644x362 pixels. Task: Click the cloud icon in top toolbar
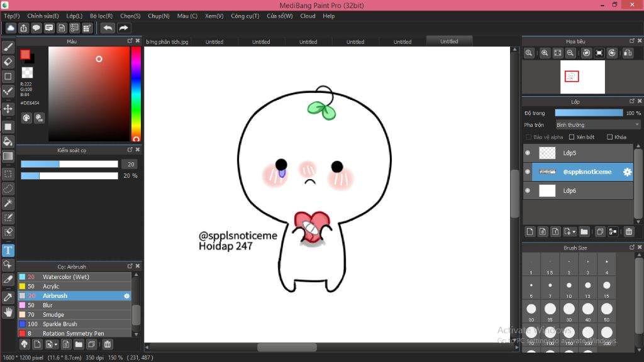tap(11, 28)
